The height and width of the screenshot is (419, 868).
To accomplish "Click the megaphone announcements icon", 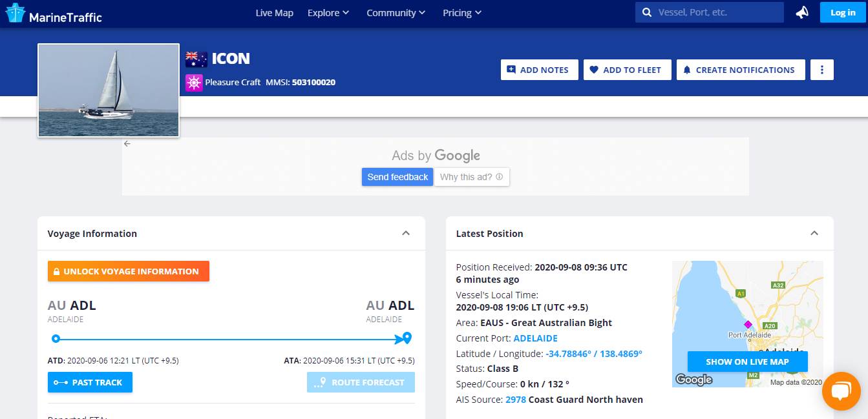I will tap(802, 13).
